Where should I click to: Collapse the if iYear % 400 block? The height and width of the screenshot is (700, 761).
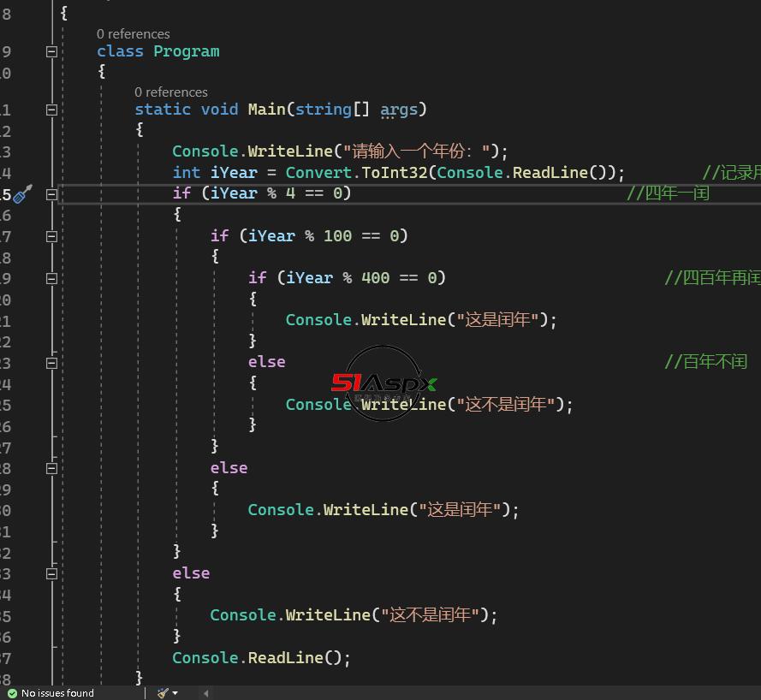pyautogui.click(x=51, y=278)
